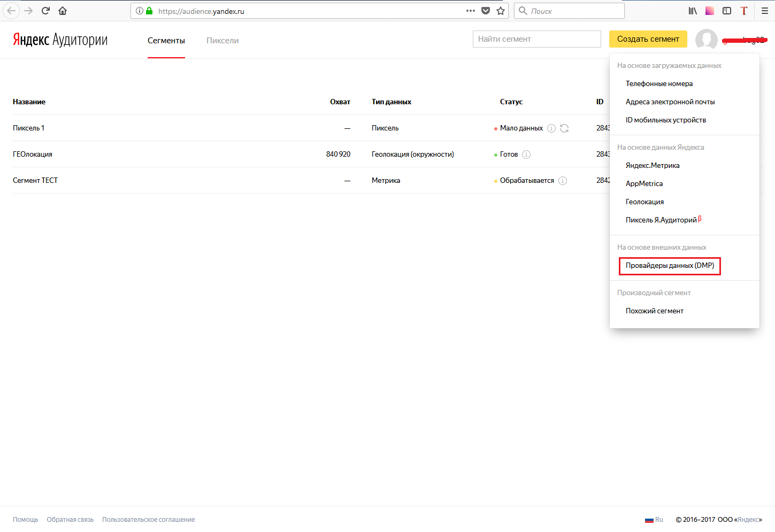Open the browser Library icon
775x532 pixels.
[x=693, y=11]
